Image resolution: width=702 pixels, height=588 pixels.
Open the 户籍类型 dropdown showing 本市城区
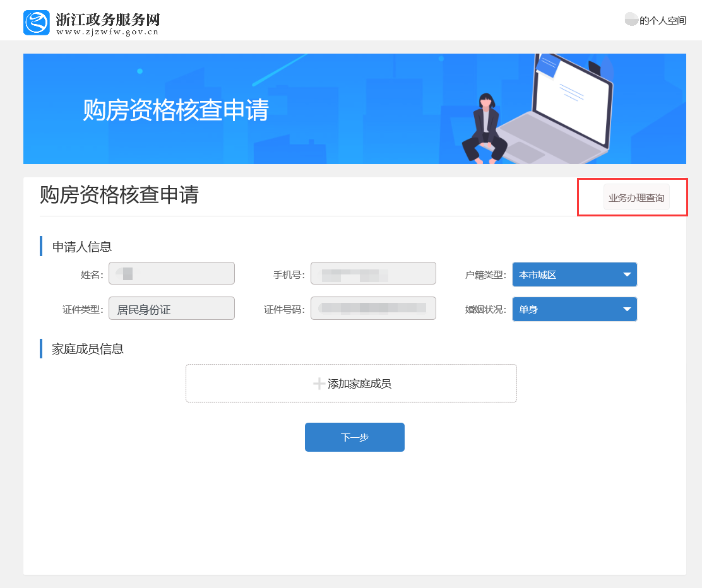tap(574, 274)
